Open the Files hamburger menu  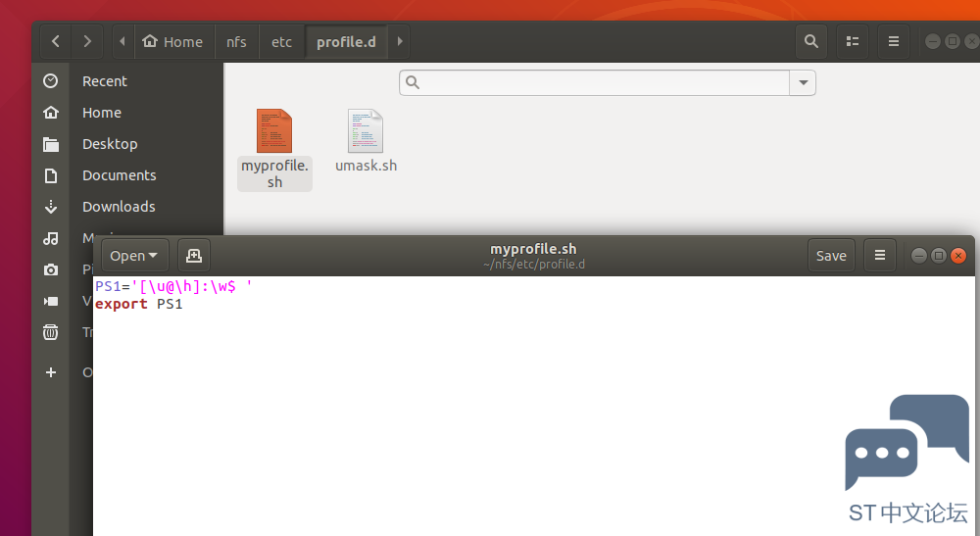pos(894,42)
